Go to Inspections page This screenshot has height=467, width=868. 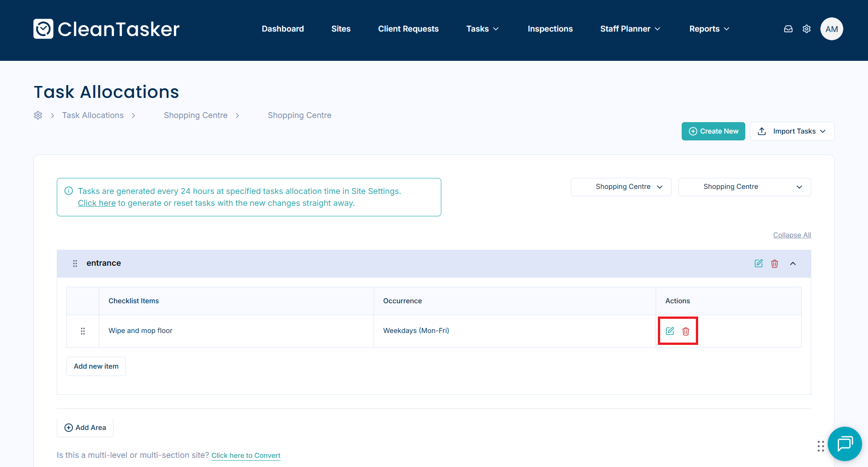click(550, 29)
